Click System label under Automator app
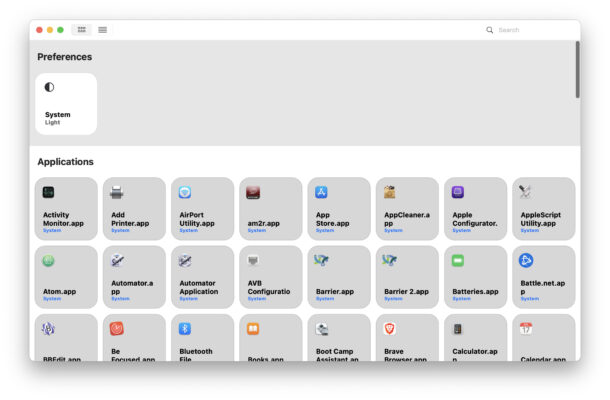Screen dimensions: 610x400 [120, 298]
